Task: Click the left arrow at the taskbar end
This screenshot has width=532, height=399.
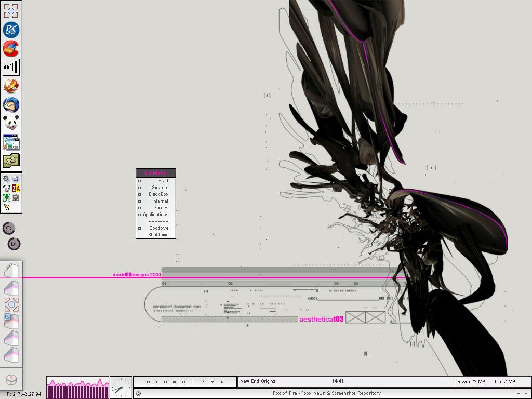Action: [x=518, y=394]
